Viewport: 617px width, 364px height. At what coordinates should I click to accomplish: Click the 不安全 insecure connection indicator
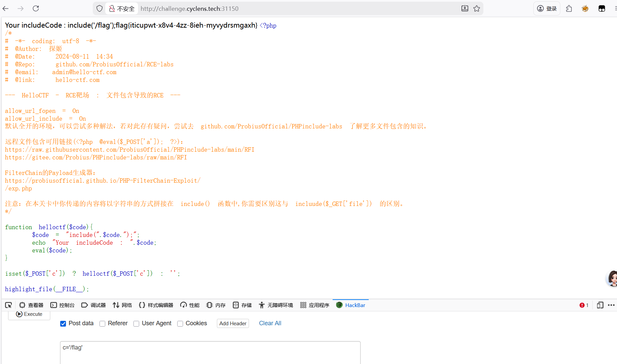pos(122,8)
